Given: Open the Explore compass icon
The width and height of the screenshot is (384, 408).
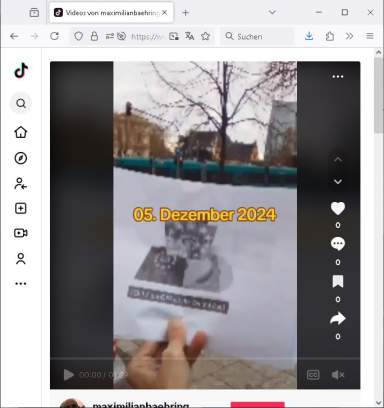Looking at the screenshot, I should 21,158.
